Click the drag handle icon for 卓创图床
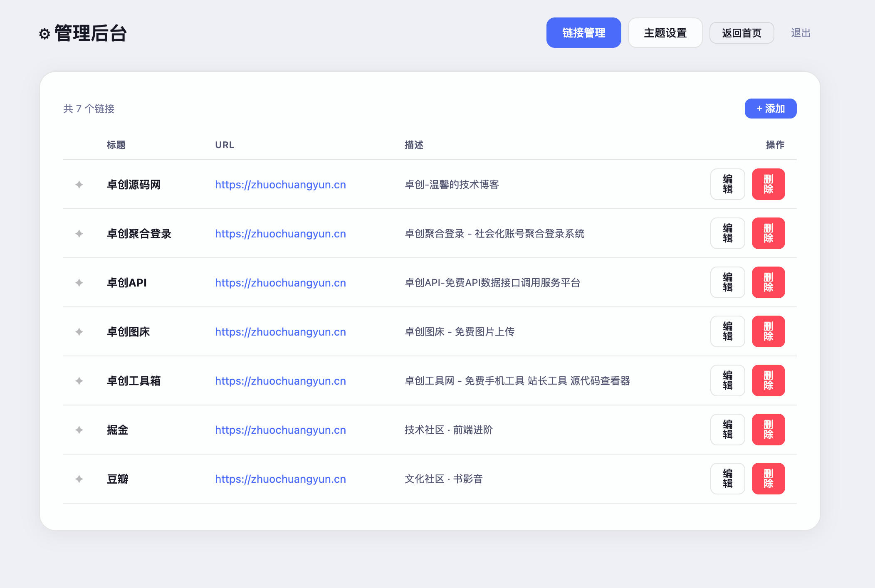Screen dimensions: 875x588 tap(79, 331)
